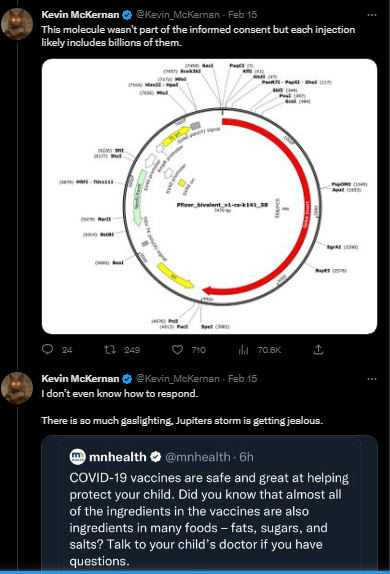Open the three-dot menu on first tweet
This screenshot has width=390, height=574.
[x=372, y=15]
